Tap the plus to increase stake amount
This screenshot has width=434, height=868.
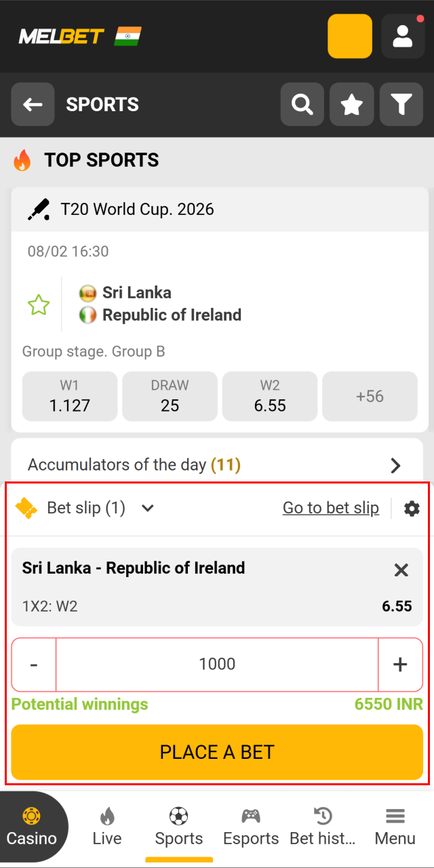tap(401, 665)
